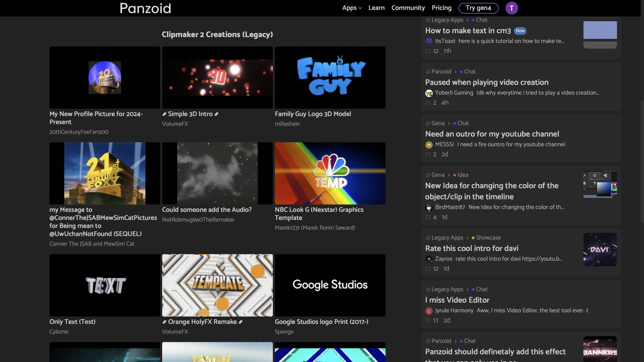Open 'How to make text in cm3' post
The image size is (644, 362).
tap(468, 31)
